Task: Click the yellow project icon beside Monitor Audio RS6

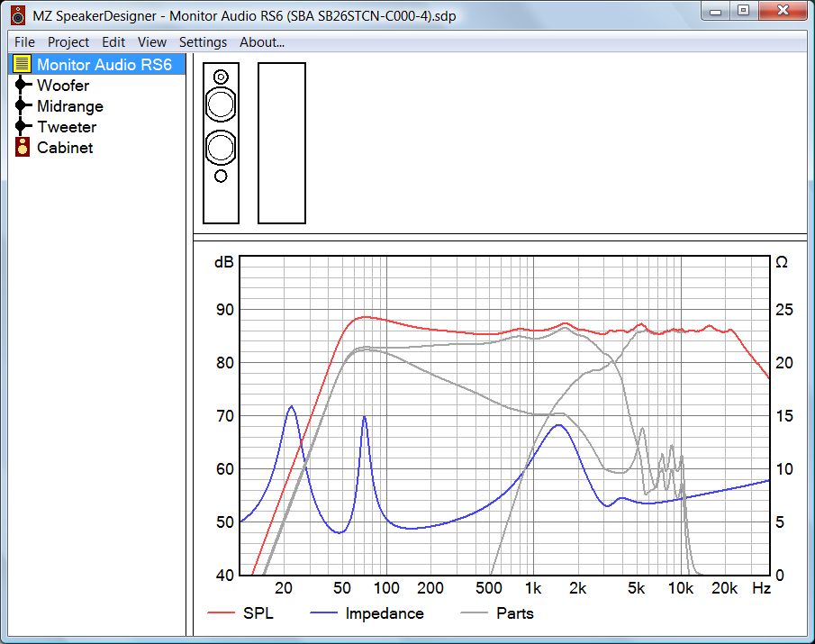Action: [23, 64]
